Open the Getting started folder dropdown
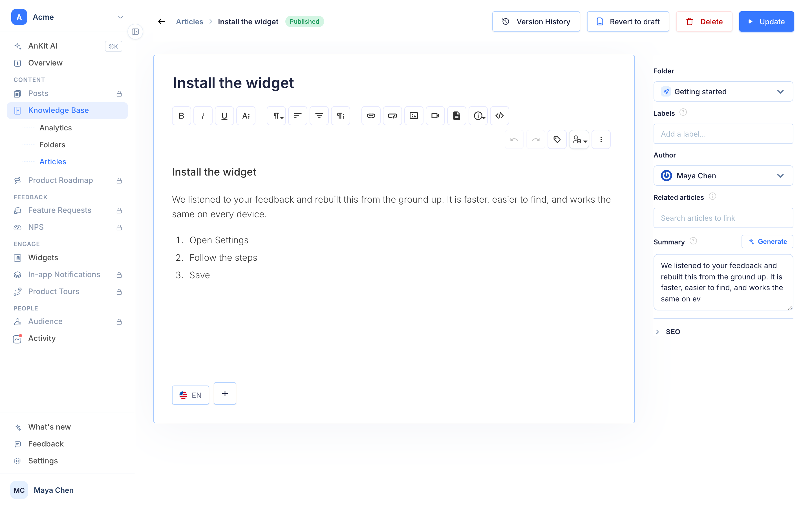 coord(723,91)
